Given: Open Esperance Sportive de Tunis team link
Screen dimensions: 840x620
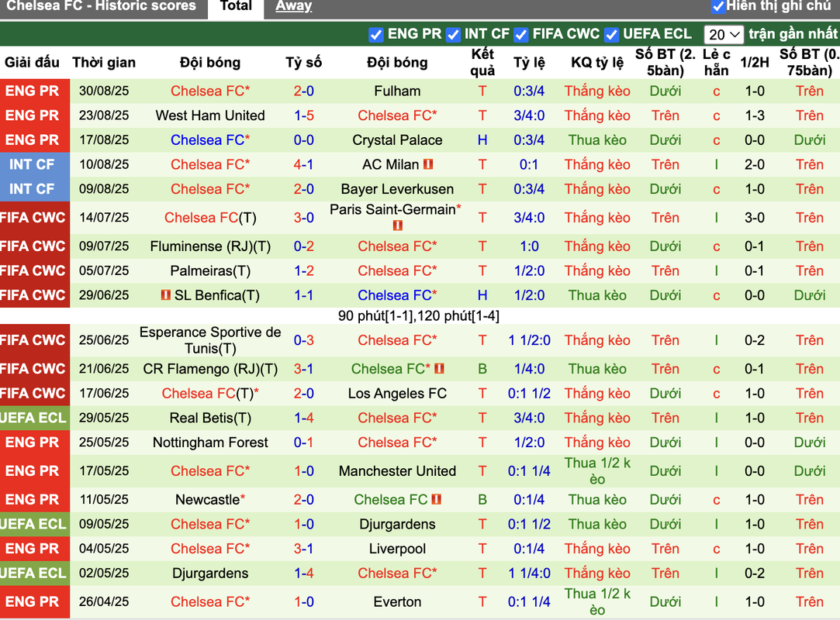Looking at the screenshot, I should coord(210,340).
